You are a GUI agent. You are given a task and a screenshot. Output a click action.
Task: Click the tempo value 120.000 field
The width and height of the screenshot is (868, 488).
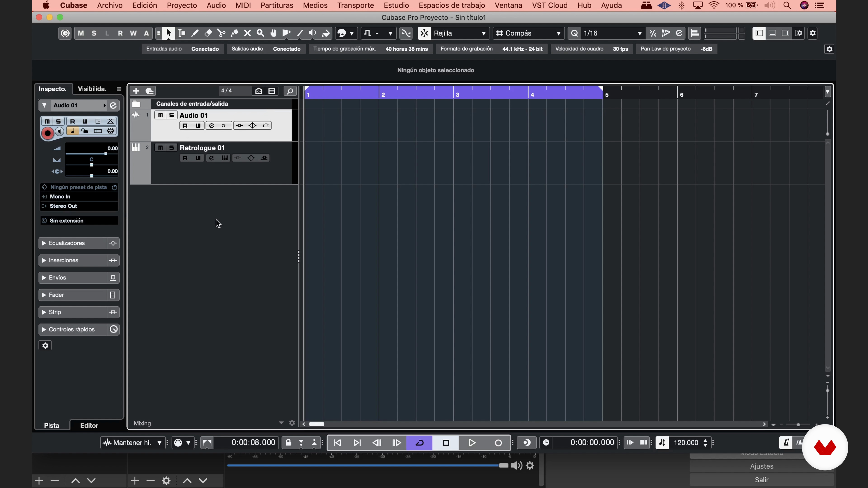[x=686, y=443]
